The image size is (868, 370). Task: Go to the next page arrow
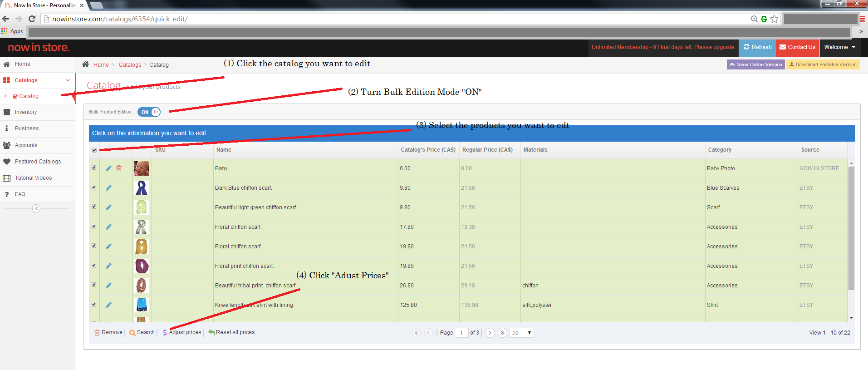[x=490, y=333]
